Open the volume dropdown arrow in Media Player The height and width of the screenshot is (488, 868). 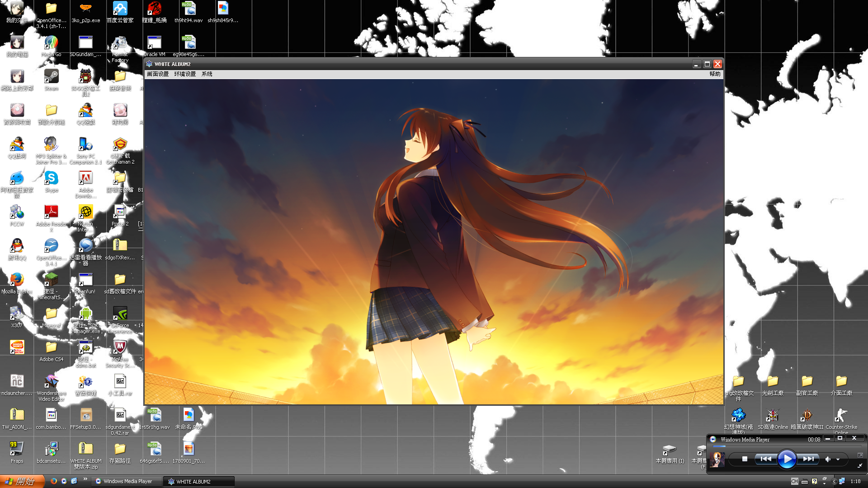[x=838, y=459]
